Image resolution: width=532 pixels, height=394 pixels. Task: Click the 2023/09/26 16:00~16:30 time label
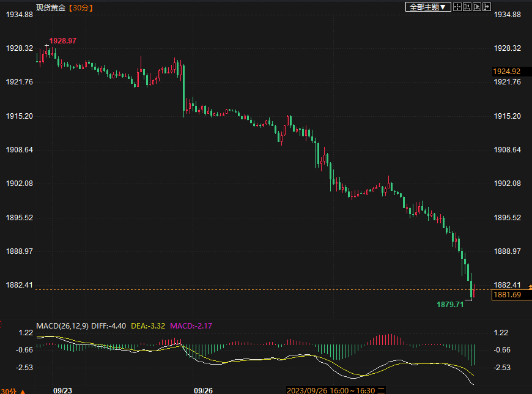331,390
